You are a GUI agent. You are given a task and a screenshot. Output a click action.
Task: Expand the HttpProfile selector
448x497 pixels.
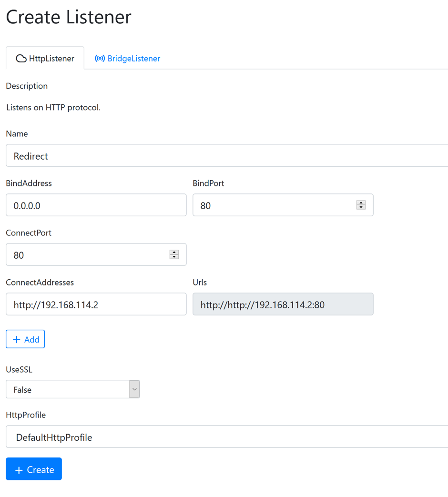[x=227, y=437]
